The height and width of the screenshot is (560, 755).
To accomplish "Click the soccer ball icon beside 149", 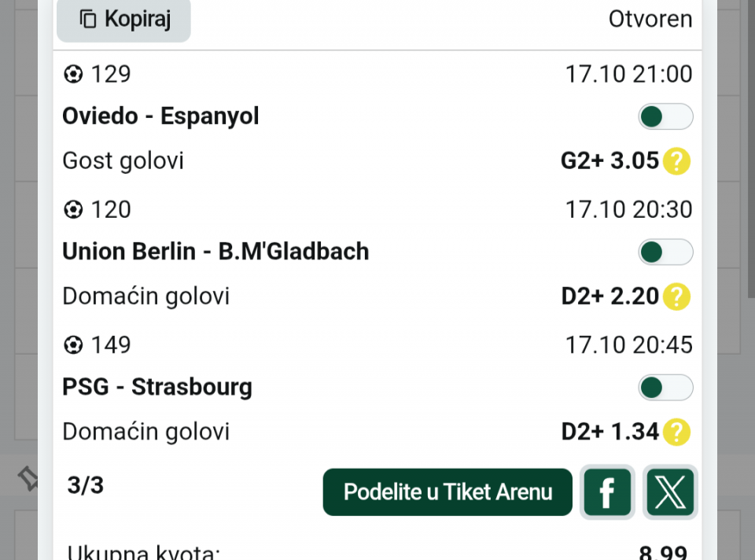I will (73, 345).
